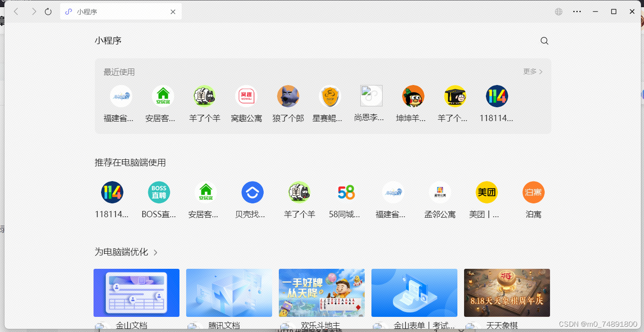Launch 羊了个羊 from the recently used row
Image resolution: width=644 pixels, height=332 pixels.
point(204,96)
